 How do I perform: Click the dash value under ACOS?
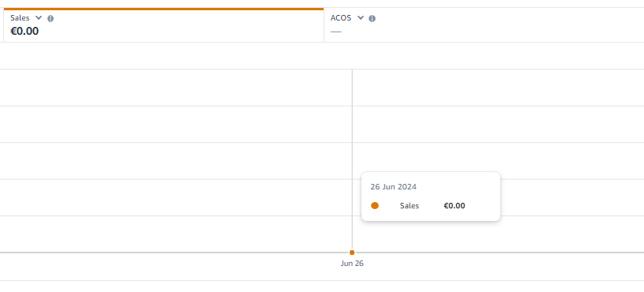pos(336,32)
